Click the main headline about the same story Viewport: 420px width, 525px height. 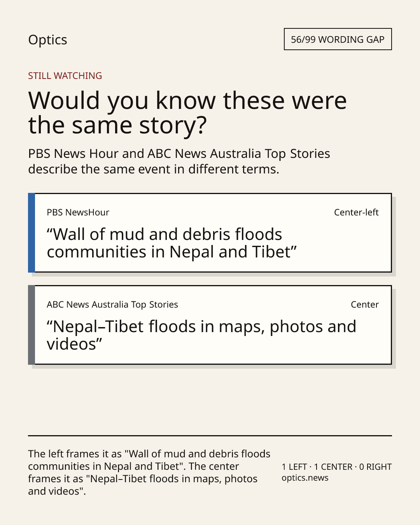(187, 112)
